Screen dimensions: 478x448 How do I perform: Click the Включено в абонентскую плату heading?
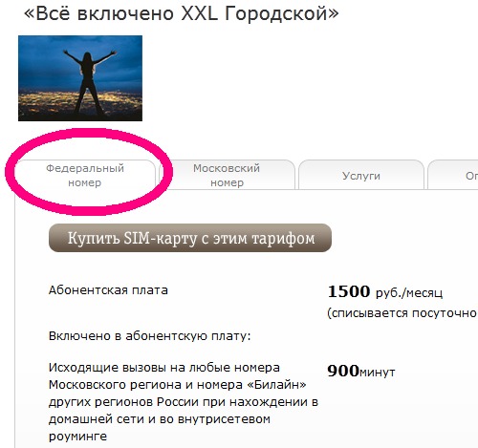[x=150, y=336]
